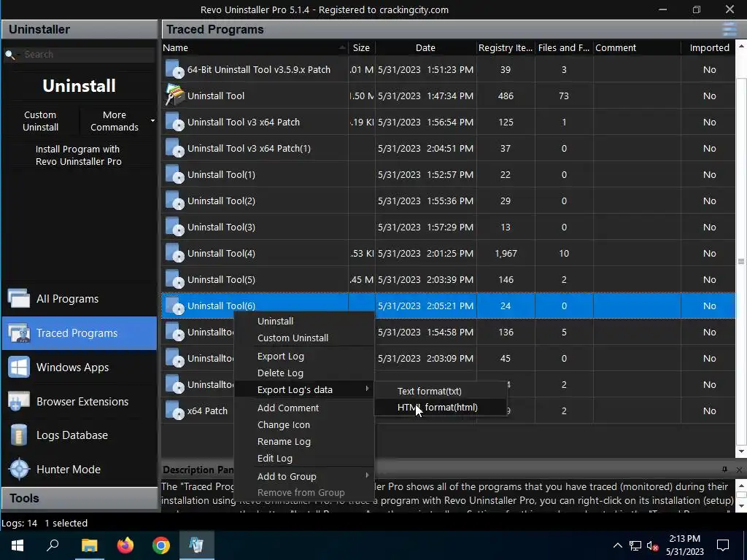Image resolution: width=747 pixels, height=560 pixels.
Task: Click the icon of the selected Uninstall Tool(6) log
Action: coord(174,306)
